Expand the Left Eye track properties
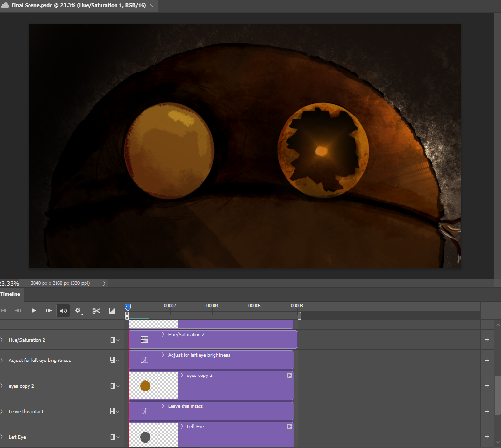 point(2,437)
